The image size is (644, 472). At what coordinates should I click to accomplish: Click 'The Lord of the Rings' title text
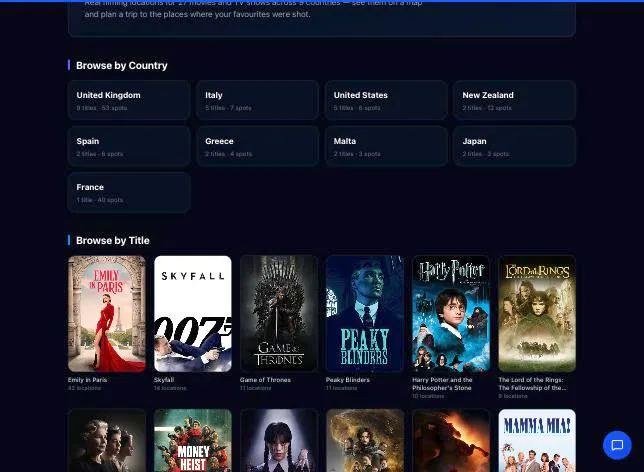(x=532, y=384)
